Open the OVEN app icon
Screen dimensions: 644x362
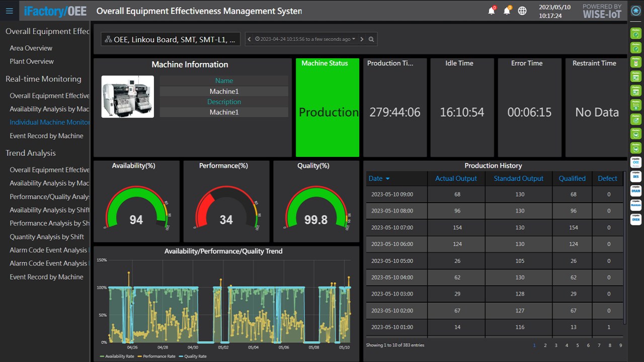(636, 219)
